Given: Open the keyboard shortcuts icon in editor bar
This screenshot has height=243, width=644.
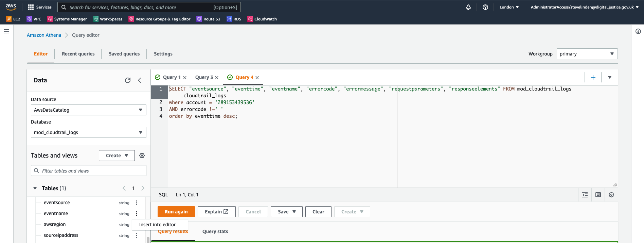Looking at the screenshot, I should pos(598,195).
